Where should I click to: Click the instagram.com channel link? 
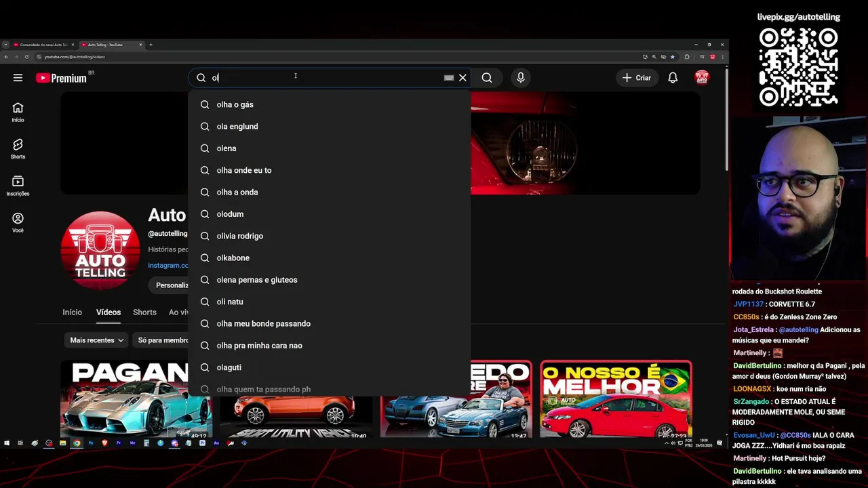[168, 266]
